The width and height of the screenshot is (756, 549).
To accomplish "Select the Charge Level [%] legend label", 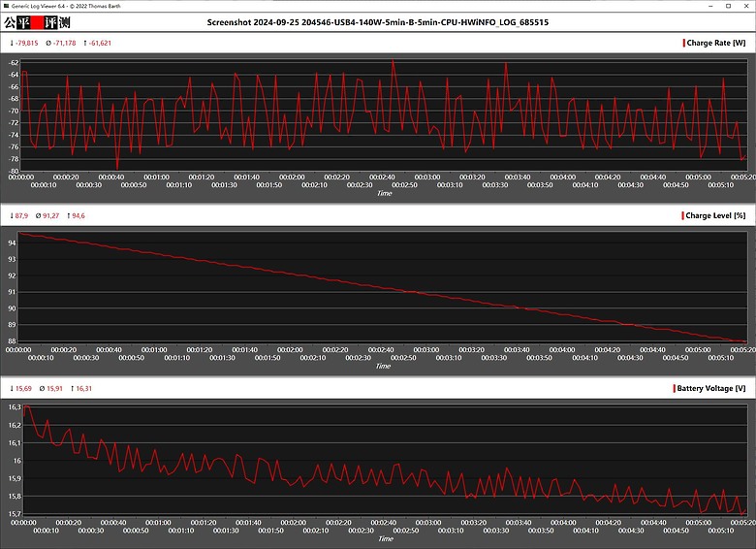I will coord(715,215).
